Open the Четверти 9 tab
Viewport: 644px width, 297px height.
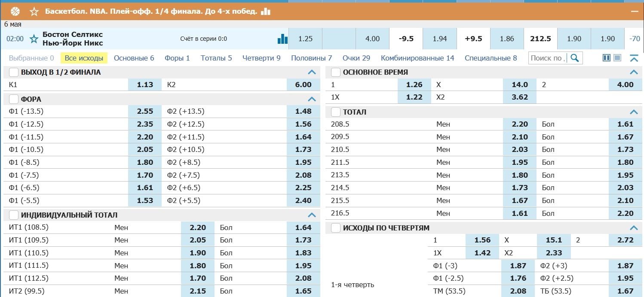click(261, 58)
